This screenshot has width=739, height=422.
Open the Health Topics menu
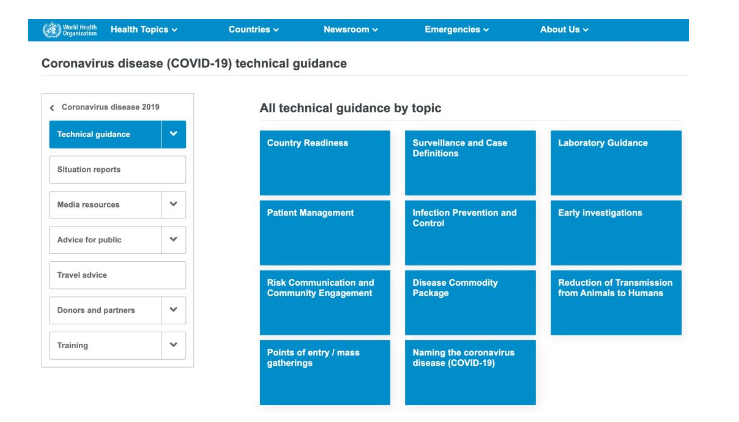(144, 29)
